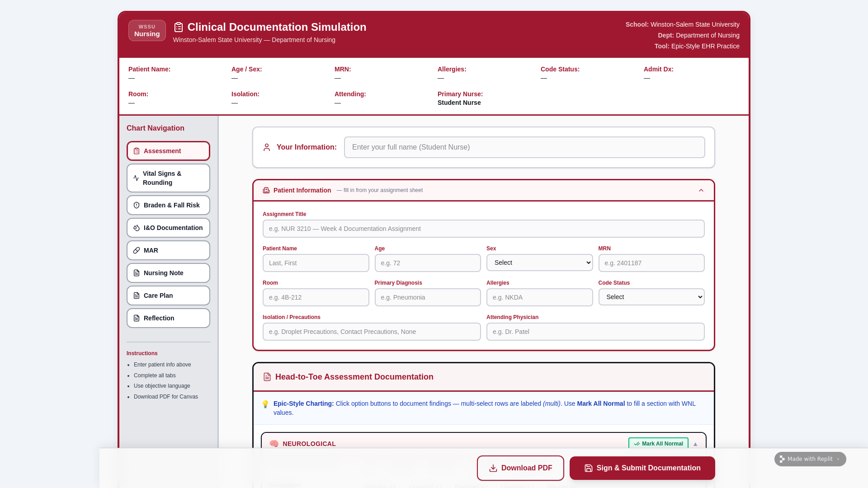Screen dimensions: 868x488
Task: Open the Assessment tab
Action: tap(168, 151)
